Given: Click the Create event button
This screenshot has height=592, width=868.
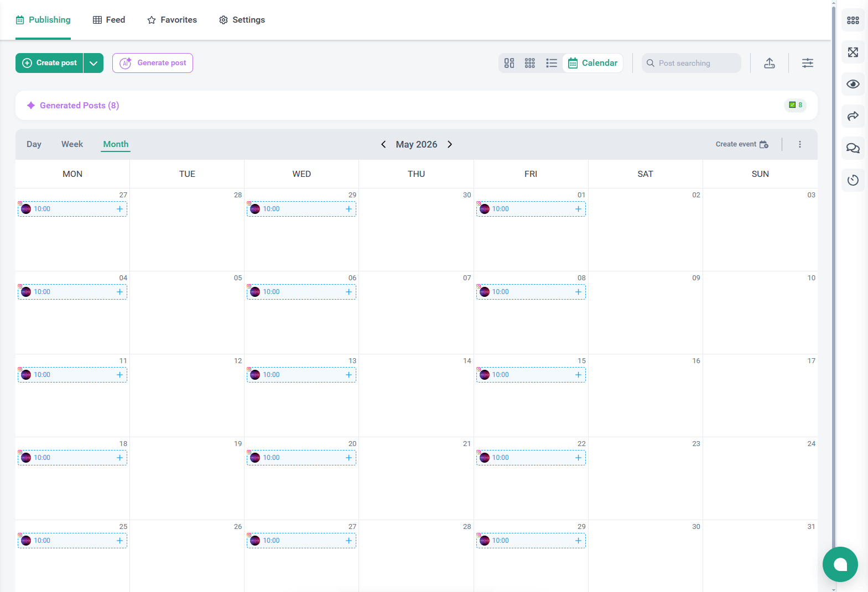Looking at the screenshot, I should (741, 144).
